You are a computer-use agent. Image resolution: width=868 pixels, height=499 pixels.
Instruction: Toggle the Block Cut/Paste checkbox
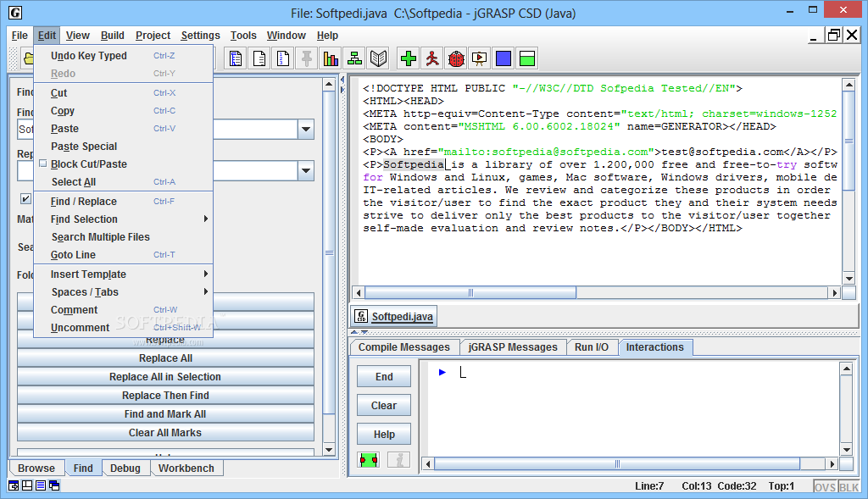tap(43, 164)
